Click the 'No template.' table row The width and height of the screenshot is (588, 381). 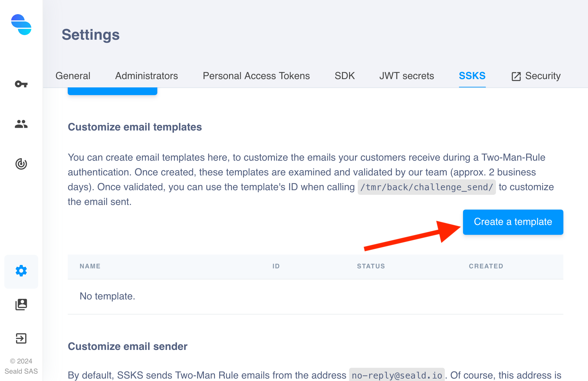315,296
